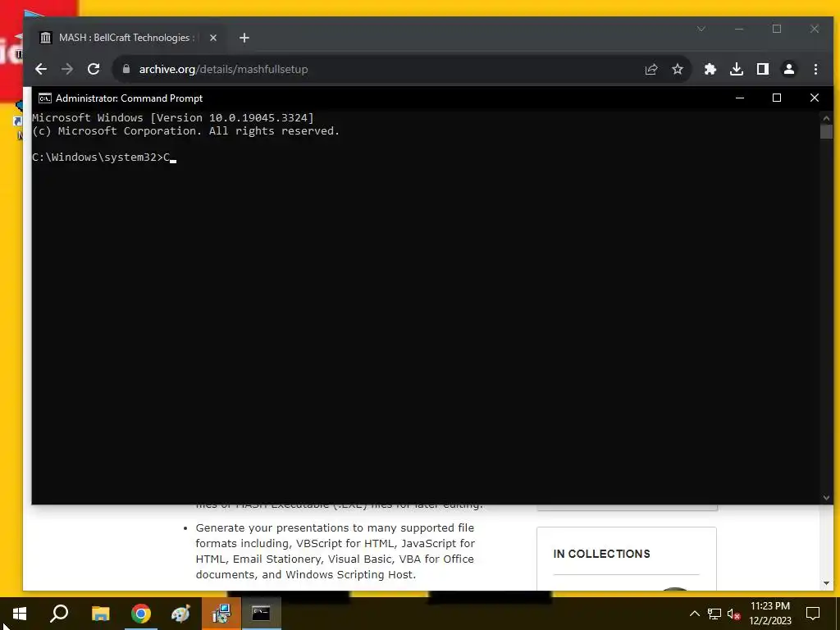
Task: Open the Chrome extensions menu
Action: pyautogui.click(x=710, y=69)
